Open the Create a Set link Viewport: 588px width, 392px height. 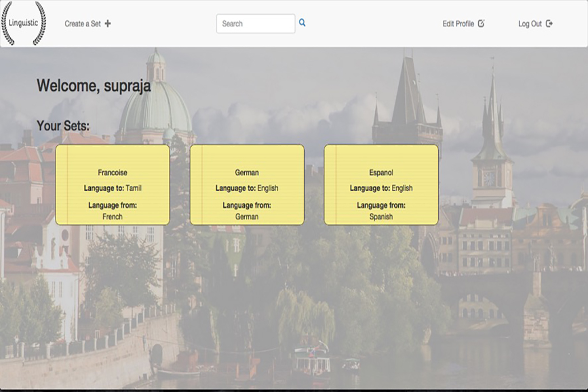(82, 24)
